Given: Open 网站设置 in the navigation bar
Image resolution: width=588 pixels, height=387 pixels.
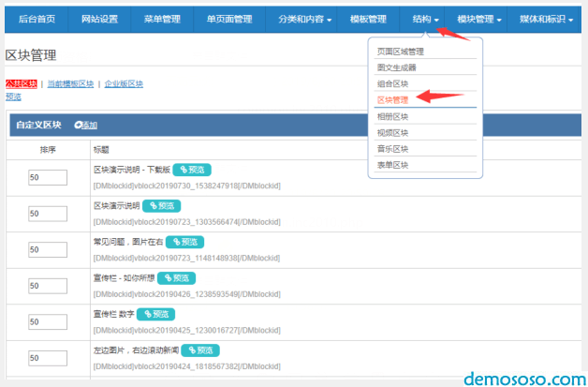Looking at the screenshot, I should tap(99, 19).
